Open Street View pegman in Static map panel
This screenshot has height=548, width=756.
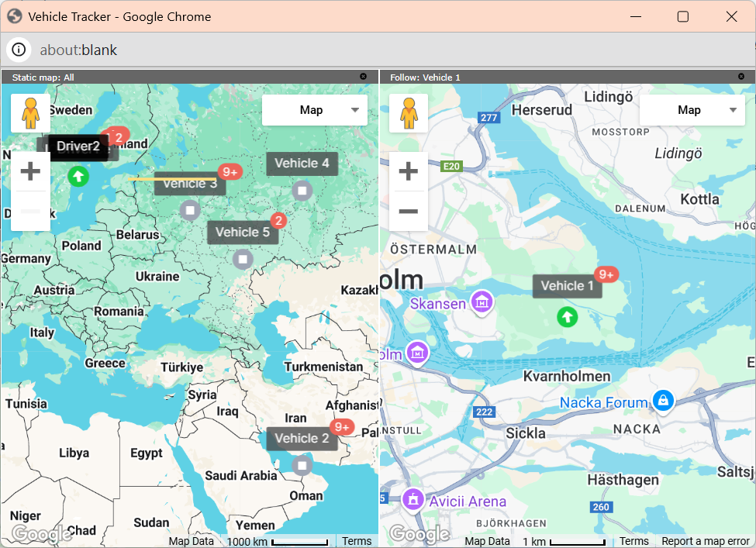click(30, 113)
